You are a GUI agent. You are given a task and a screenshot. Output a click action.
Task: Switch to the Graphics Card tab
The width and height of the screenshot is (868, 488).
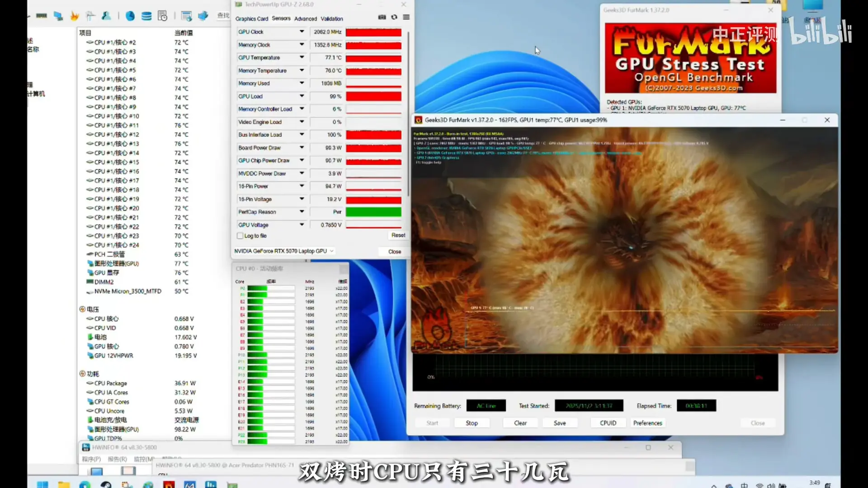252,19
